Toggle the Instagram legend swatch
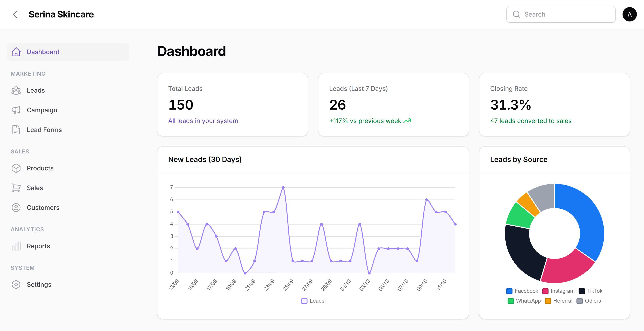 tap(545, 291)
